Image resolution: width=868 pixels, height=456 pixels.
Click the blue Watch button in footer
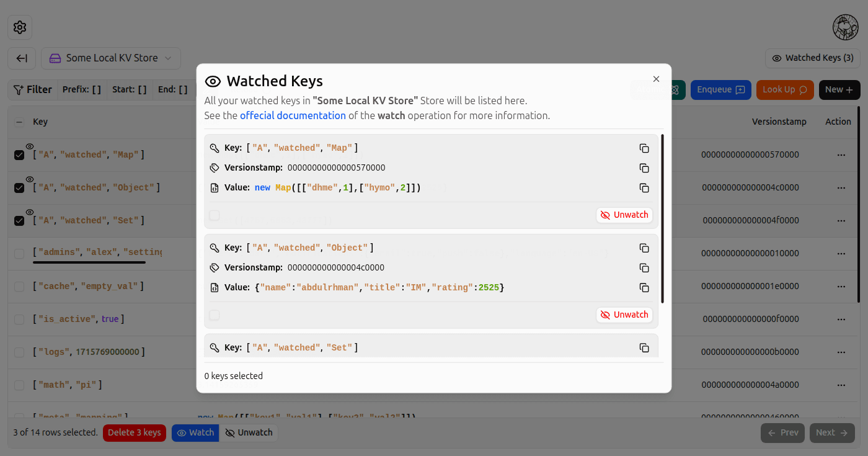click(x=195, y=432)
